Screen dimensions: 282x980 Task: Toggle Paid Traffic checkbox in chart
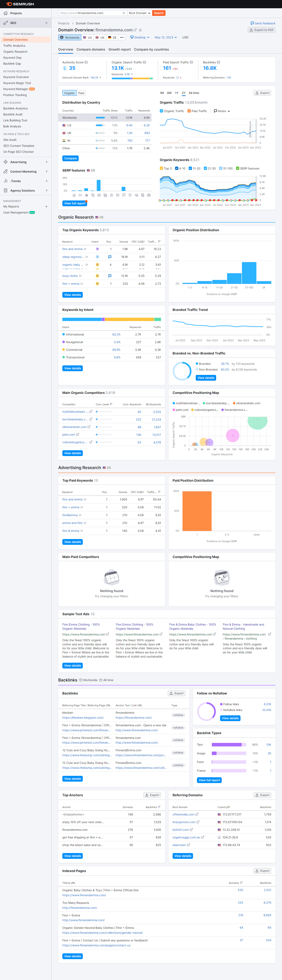pos(189,111)
